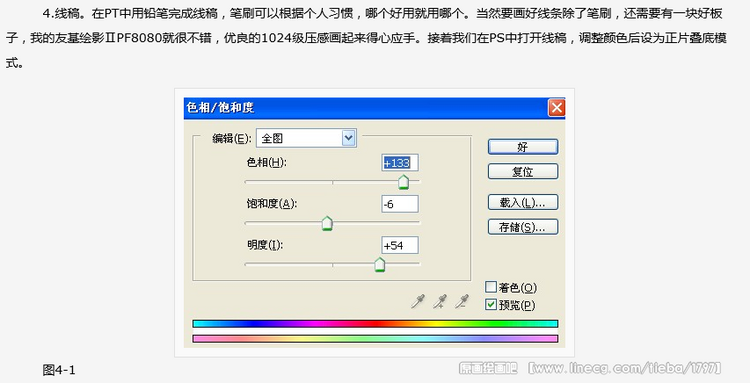The image size is (750, 383).
Task: Click the 饱和度 value field showing -6
Action: tap(400, 204)
